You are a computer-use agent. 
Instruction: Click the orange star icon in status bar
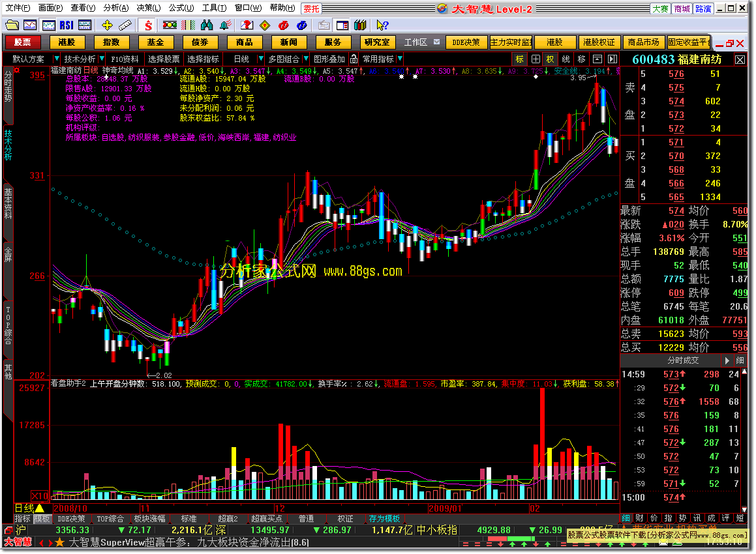pyautogui.click(x=59, y=542)
